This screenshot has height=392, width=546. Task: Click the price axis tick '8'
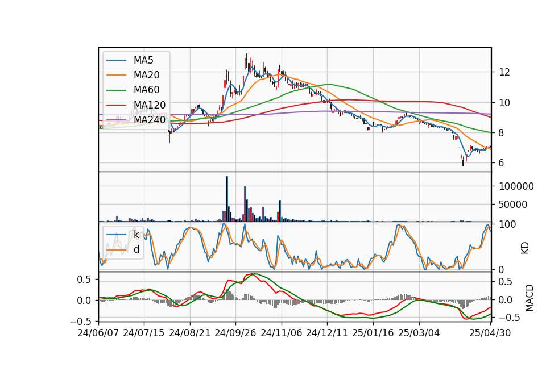point(501,133)
